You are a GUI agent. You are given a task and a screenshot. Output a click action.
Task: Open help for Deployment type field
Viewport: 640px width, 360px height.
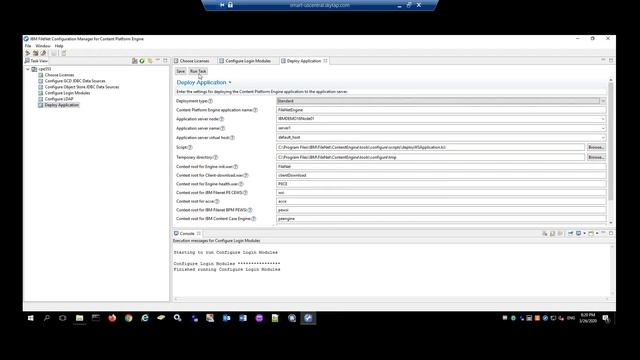[x=210, y=101]
